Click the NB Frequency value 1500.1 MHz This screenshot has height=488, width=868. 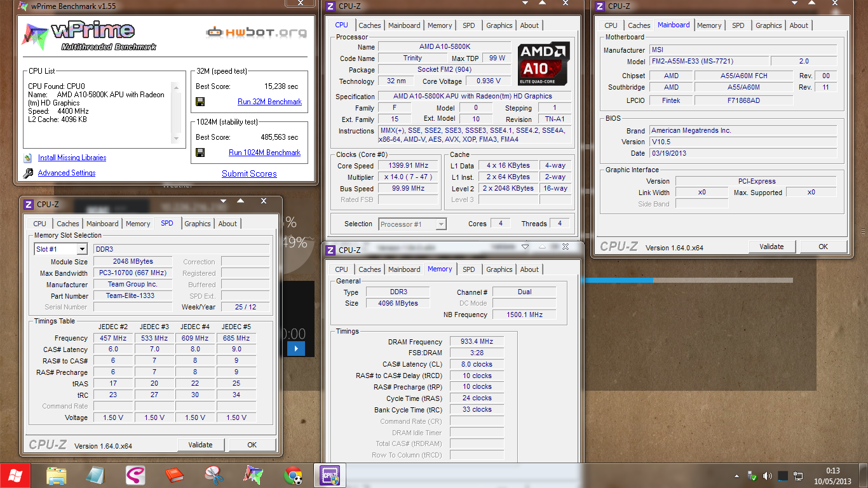525,315
